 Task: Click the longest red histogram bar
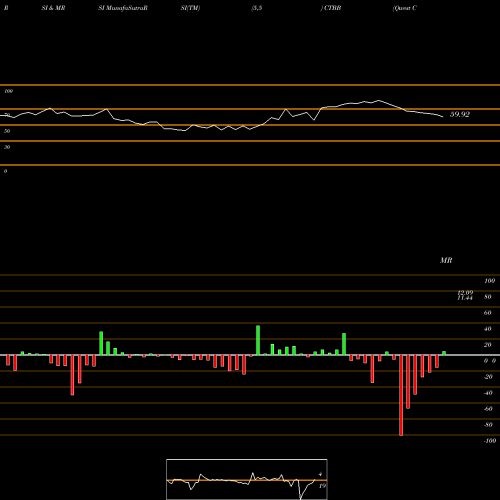coord(401,395)
